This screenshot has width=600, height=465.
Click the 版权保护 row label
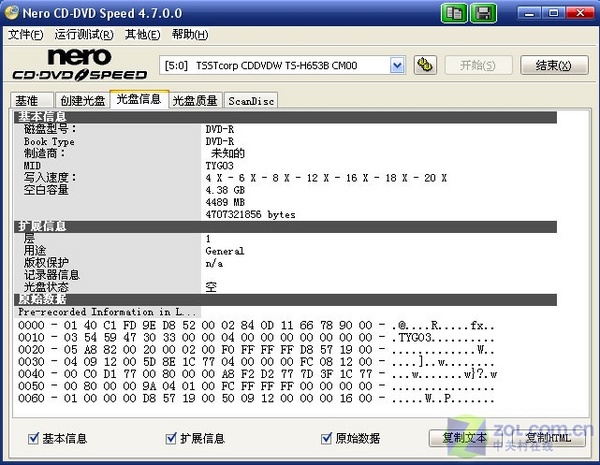[x=46, y=263]
